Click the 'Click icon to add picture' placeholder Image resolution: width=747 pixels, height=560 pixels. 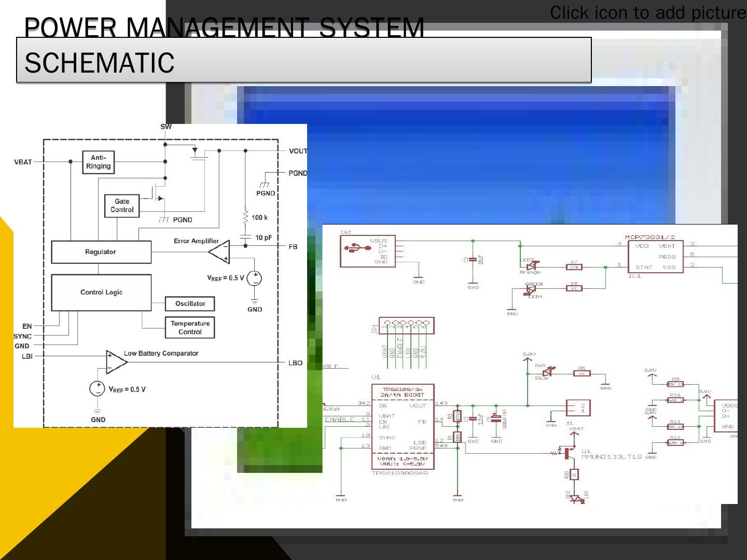pos(647,12)
